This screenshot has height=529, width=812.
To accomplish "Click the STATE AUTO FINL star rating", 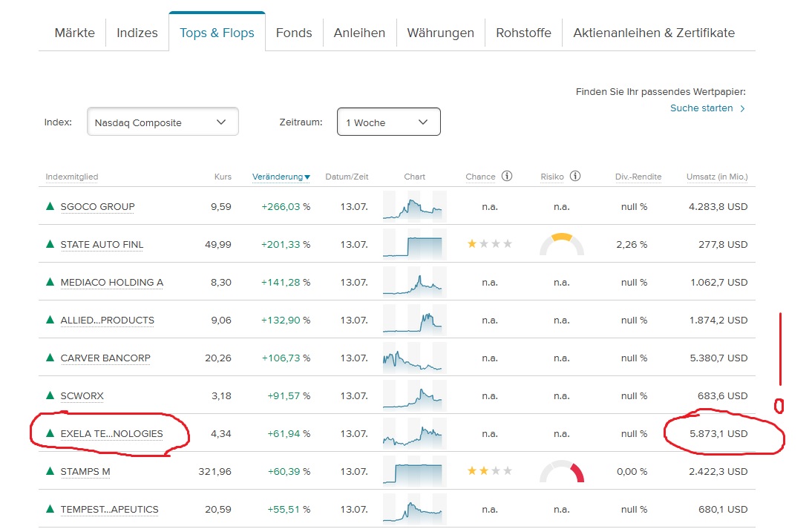I will (x=489, y=244).
